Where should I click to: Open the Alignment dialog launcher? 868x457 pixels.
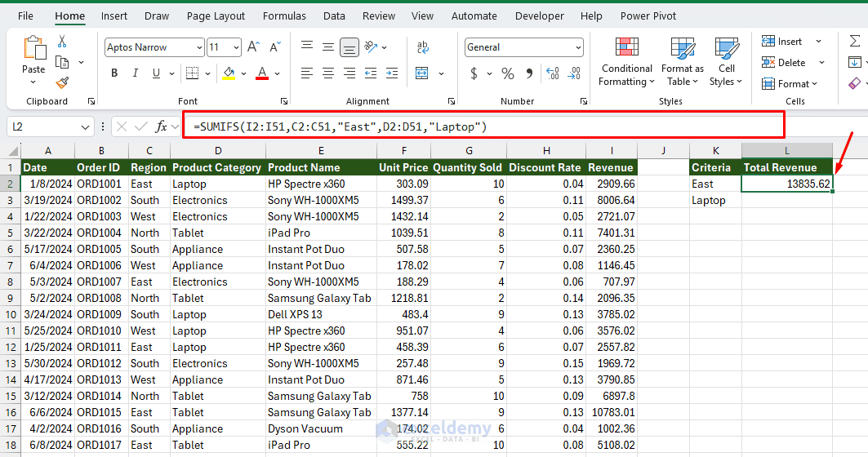(452, 101)
